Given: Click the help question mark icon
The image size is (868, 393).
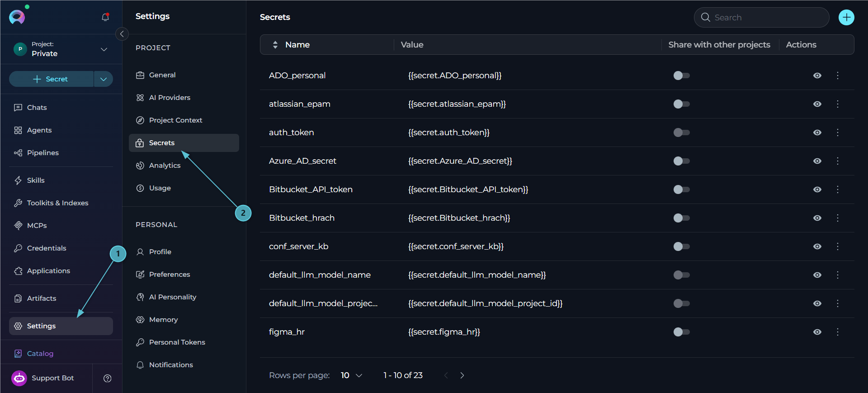Looking at the screenshot, I should pyautogui.click(x=107, y=379).
